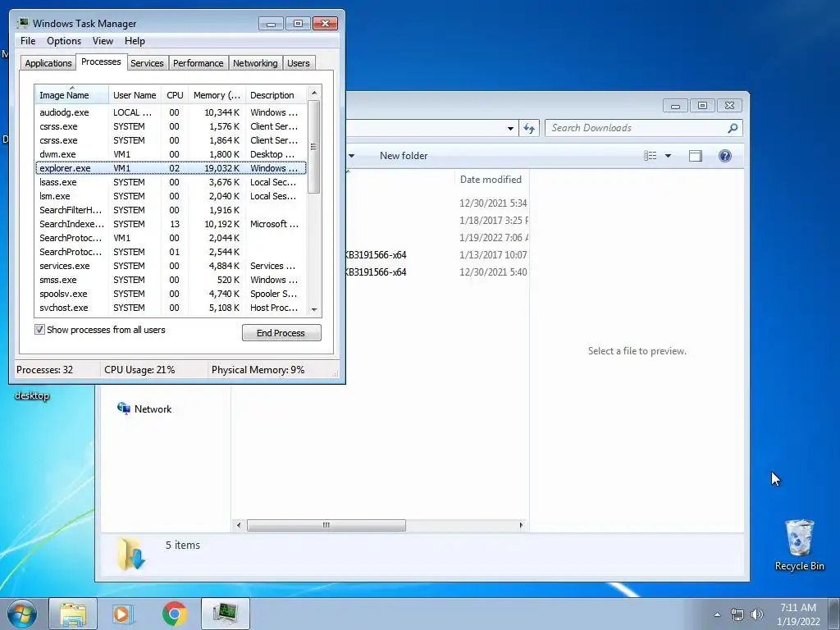840x630 pixels.
Task: Click the Network icon in Explorer sidebar
Action: click(x=124, y=409)
